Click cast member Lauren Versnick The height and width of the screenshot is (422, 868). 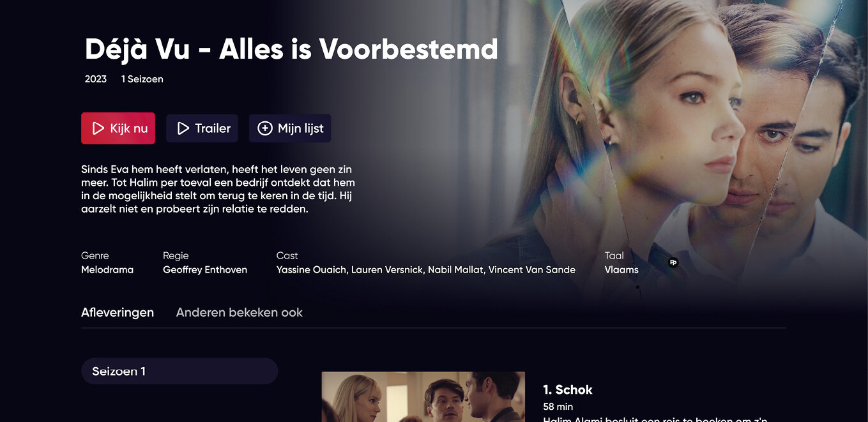coord(387,269)
